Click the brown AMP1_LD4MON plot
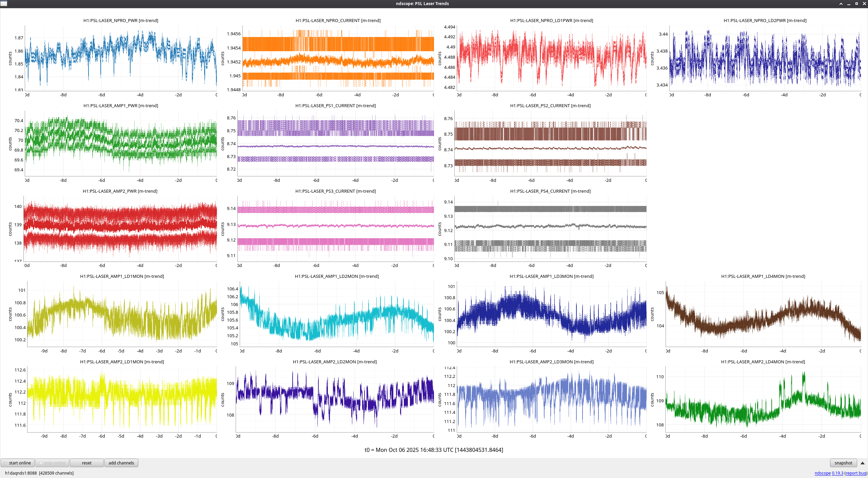Screen dimensions: 868x478 coord(763,314)
